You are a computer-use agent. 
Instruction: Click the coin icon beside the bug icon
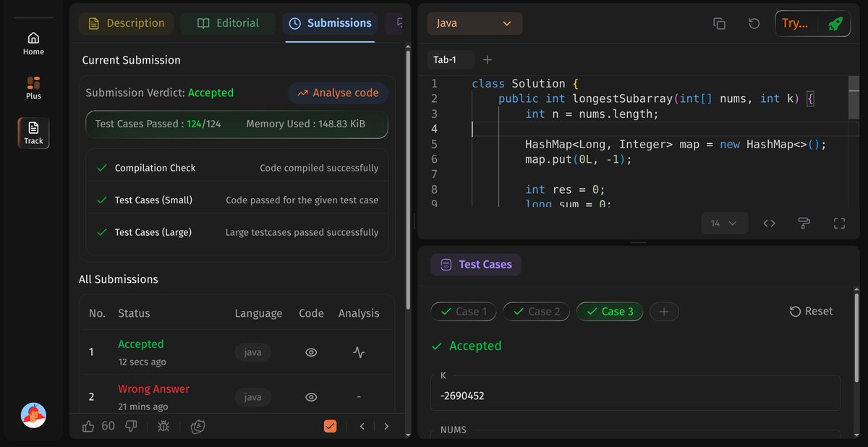click(198, 427)
